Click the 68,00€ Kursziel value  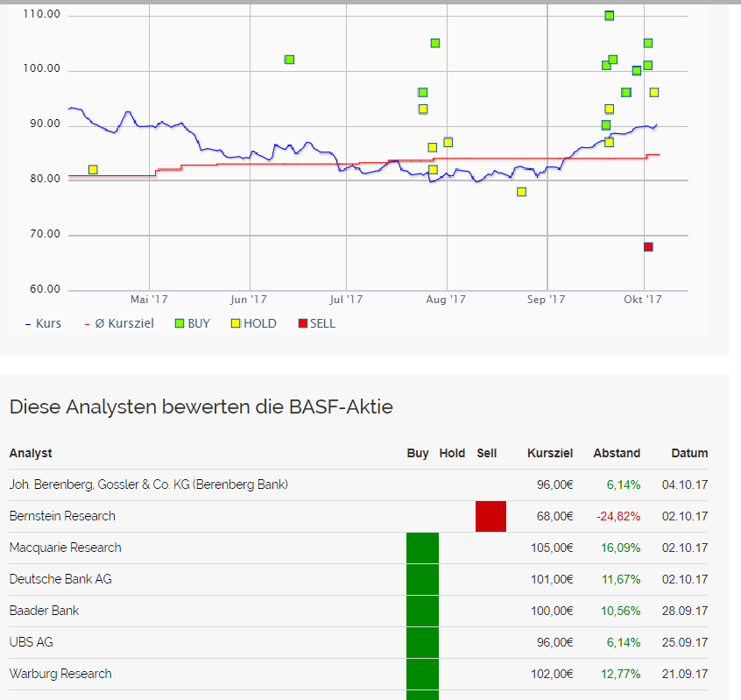click(x=554, y=516)
